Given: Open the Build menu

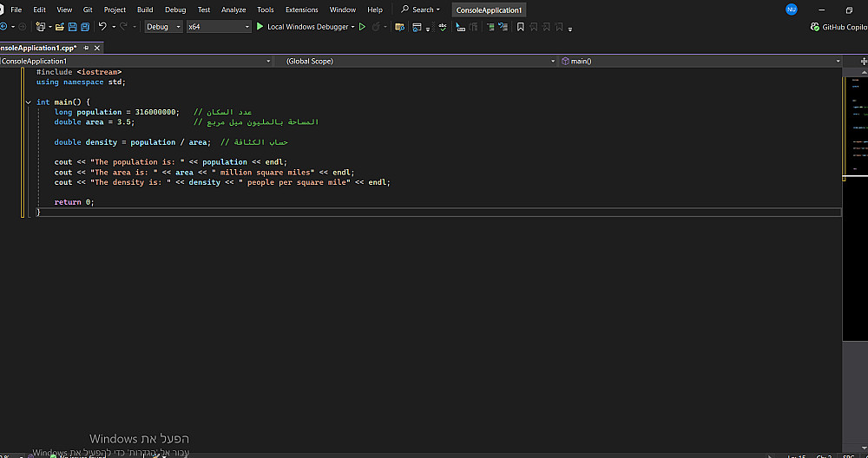Looking at the screenshot, I should coord(145,10).
